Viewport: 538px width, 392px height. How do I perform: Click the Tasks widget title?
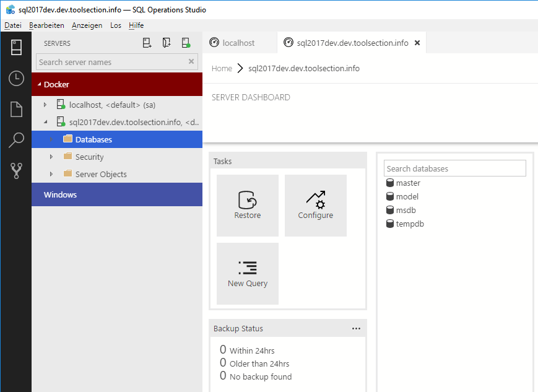coord(222,162)
